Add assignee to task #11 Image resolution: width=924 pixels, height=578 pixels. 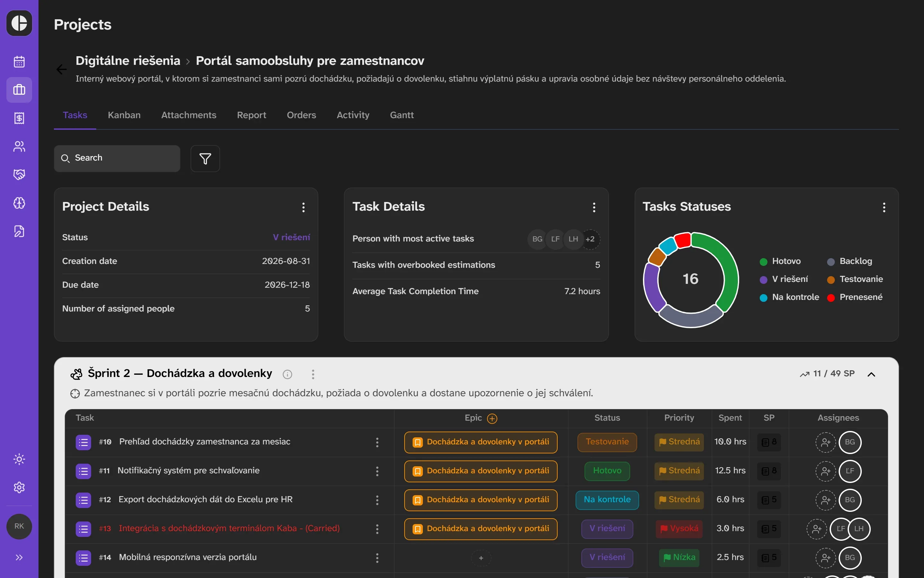(826, 471)
